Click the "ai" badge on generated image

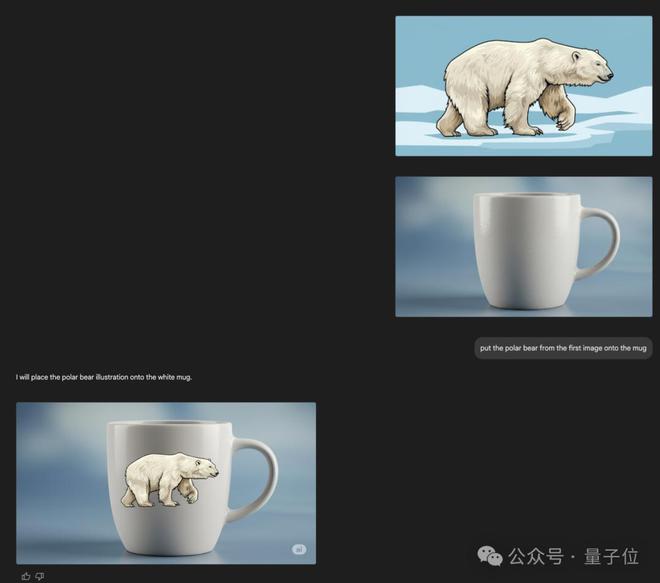[299, 549]
